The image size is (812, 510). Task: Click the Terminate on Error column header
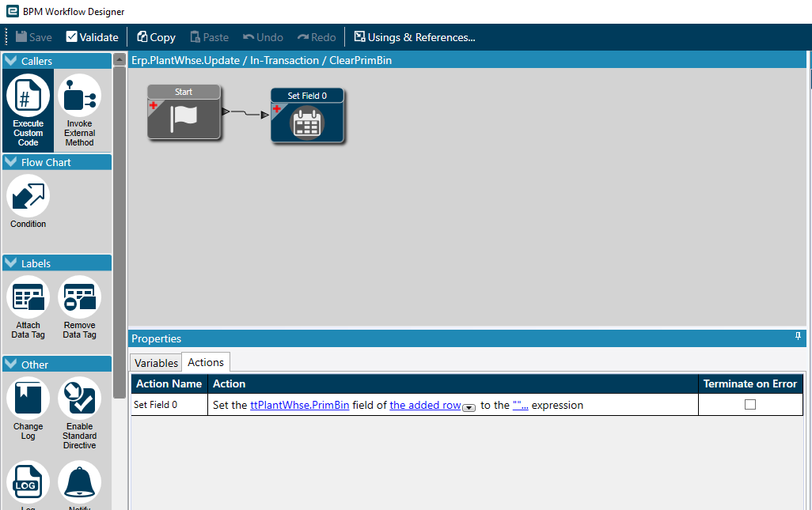(x=750, y=383)
